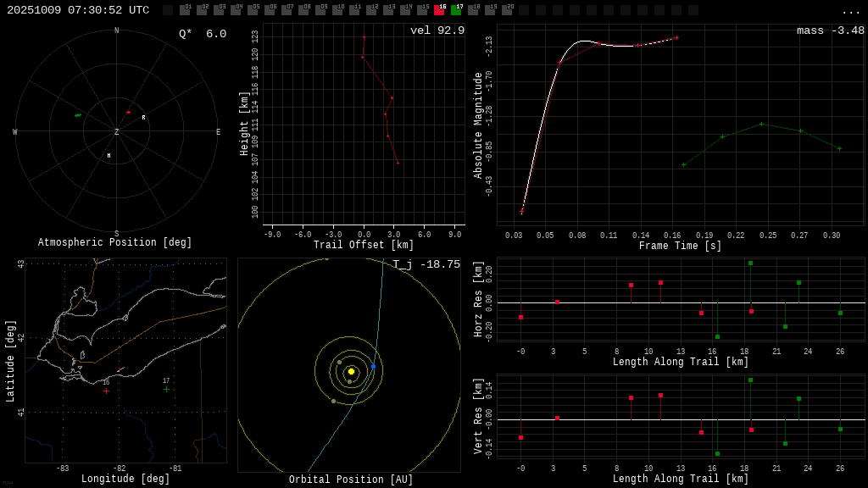This screenshot has width=868, height=488.
Task: Open the three-dots menu at top right
Action: [850, 12]
